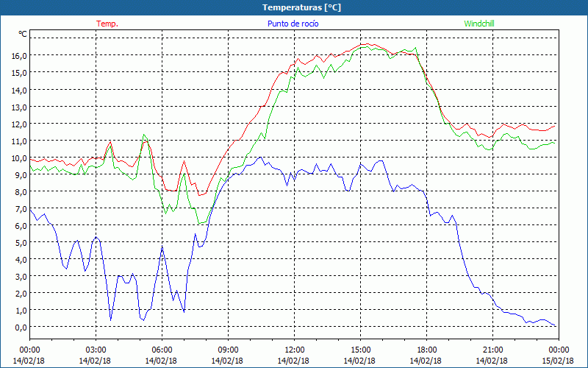Click the 7,0 y-axis value
This screenshot has height=368, width=588.
point(22,208)
